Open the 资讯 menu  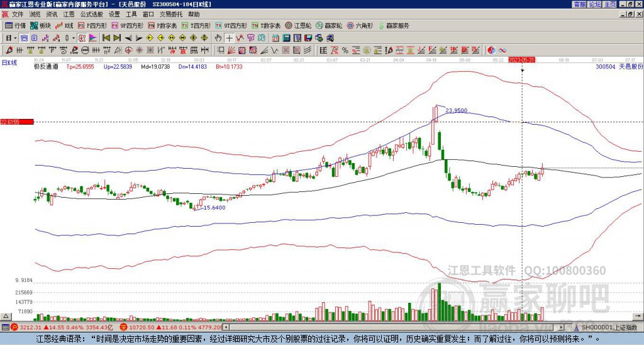[52, 14]
